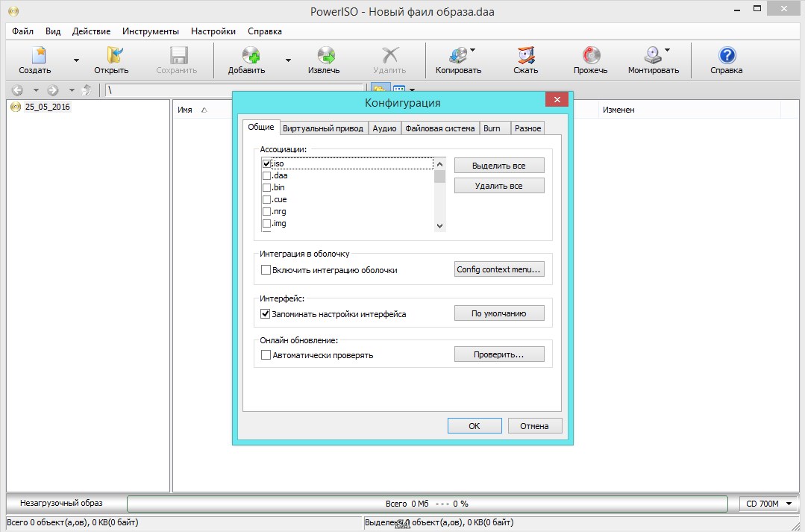
Task: Click the Добавить (add files) toolbar icon
Action: click(251, 55)
